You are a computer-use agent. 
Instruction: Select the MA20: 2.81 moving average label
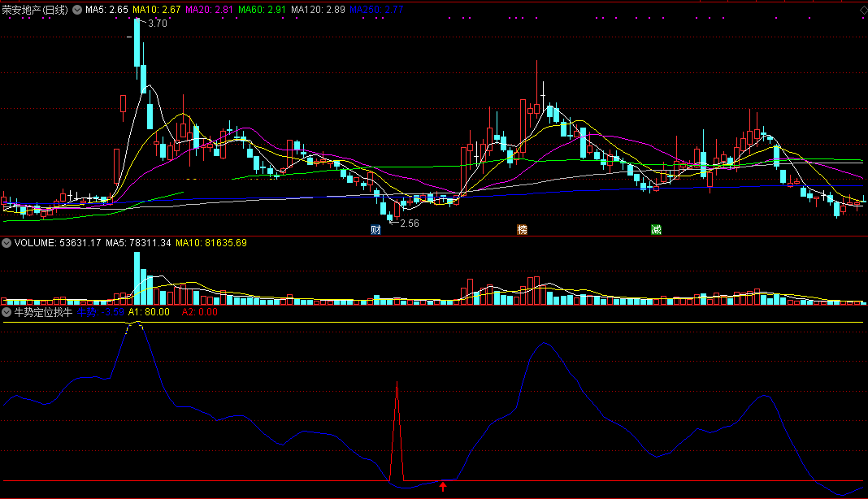209,10
